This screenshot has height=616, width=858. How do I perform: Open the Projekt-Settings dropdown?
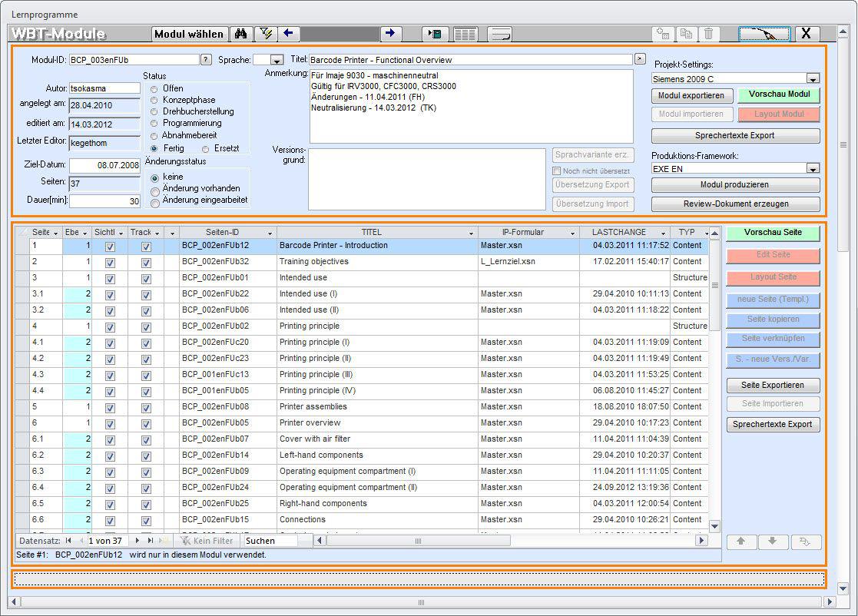coord(812,78)
